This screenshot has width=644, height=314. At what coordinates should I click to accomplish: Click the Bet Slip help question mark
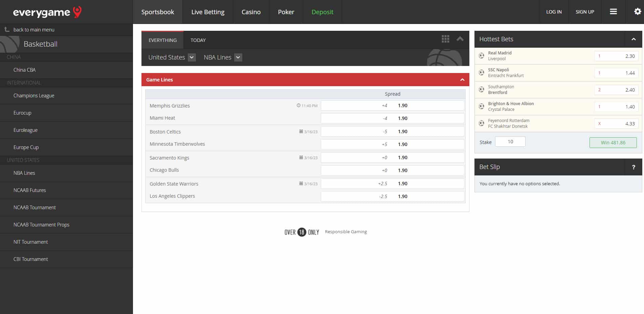coord(634,167)
